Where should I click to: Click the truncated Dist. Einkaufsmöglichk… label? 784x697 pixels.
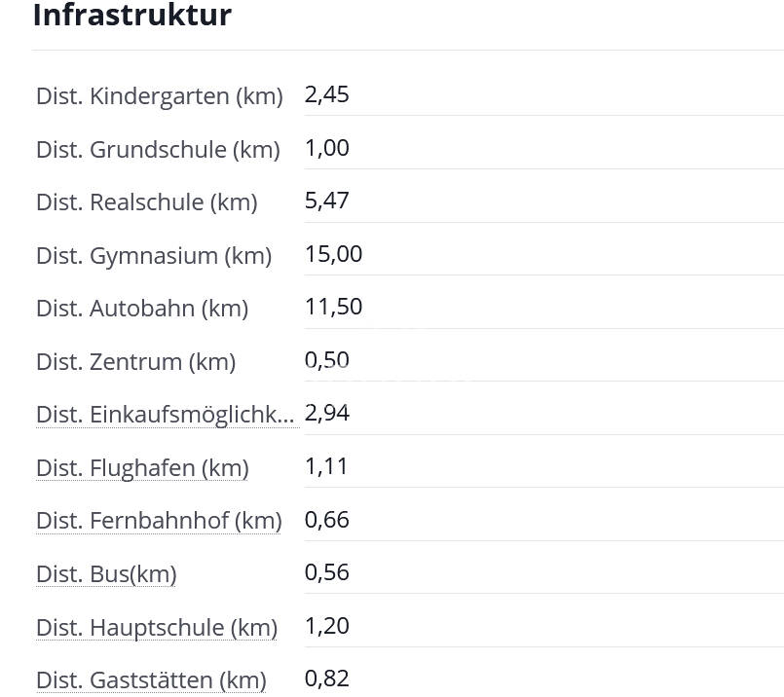165,415
